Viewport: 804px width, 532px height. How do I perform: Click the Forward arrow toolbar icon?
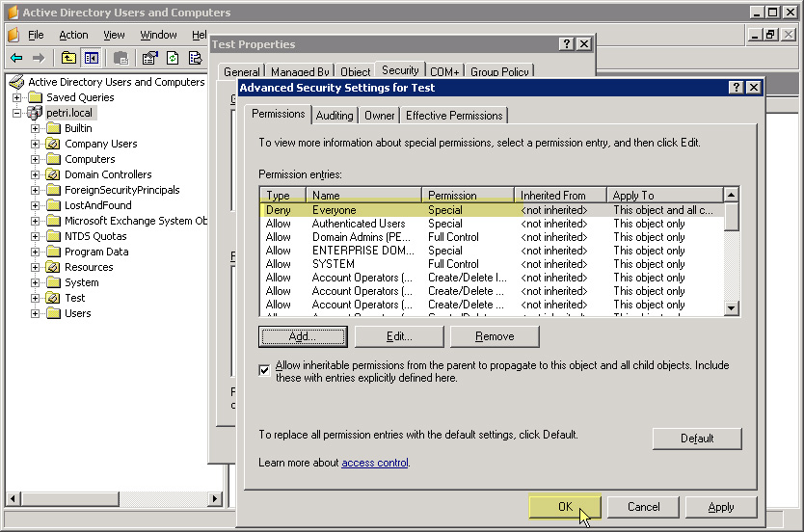39,58
